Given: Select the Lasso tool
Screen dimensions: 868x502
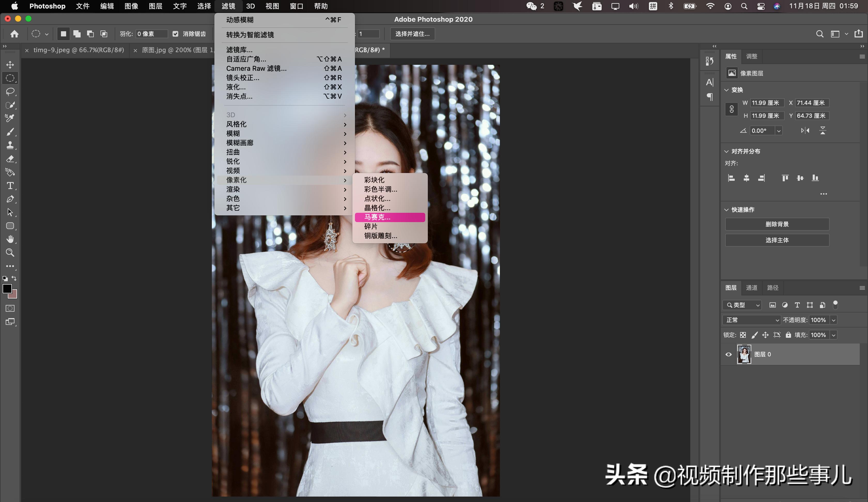Looking at the screenshot, I should (10, 92).
